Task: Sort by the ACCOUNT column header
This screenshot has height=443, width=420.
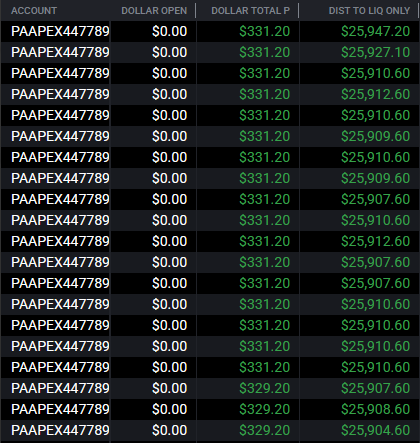Action: pyautogui.click(x=34, y=11)
